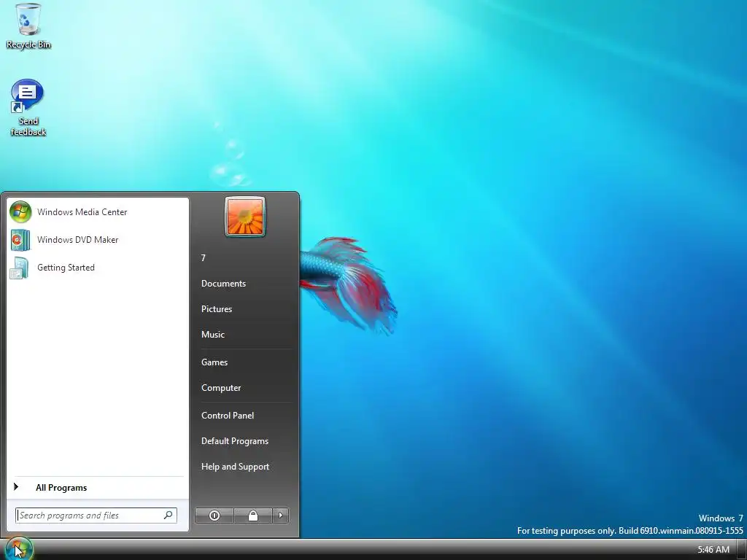Viewport: 747px width, 560px height.
Task: Lock the computer with lock button
Action: coord(253,516)
